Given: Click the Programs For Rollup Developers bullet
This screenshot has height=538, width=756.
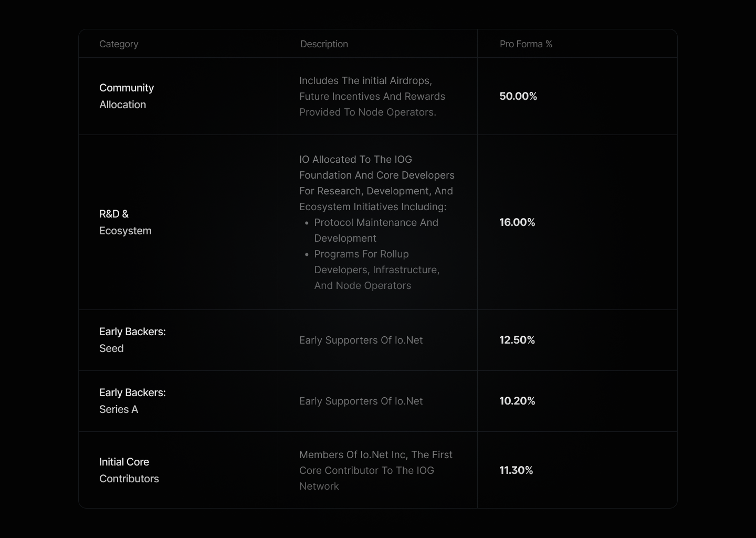Looking at the screenshot, I should click(x=376, y=270).
